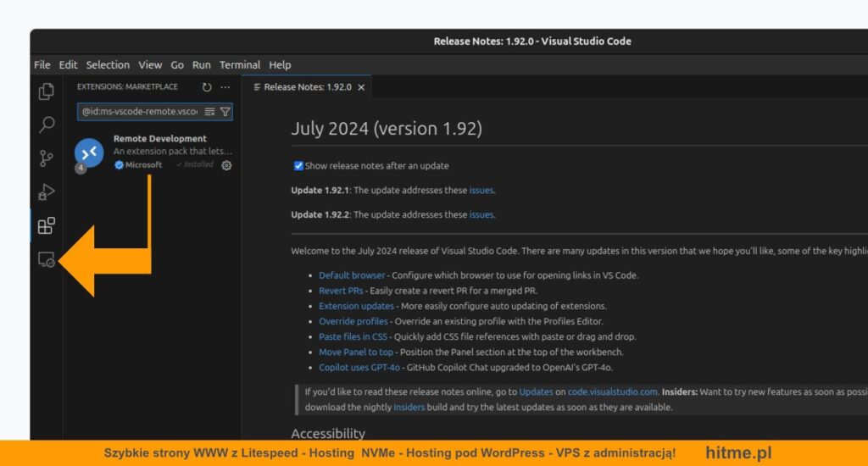The height and width of the screenshot is (466, 868).
Task: Click the Extensions: Marketplace panel title
Action: tap(127, 87)
